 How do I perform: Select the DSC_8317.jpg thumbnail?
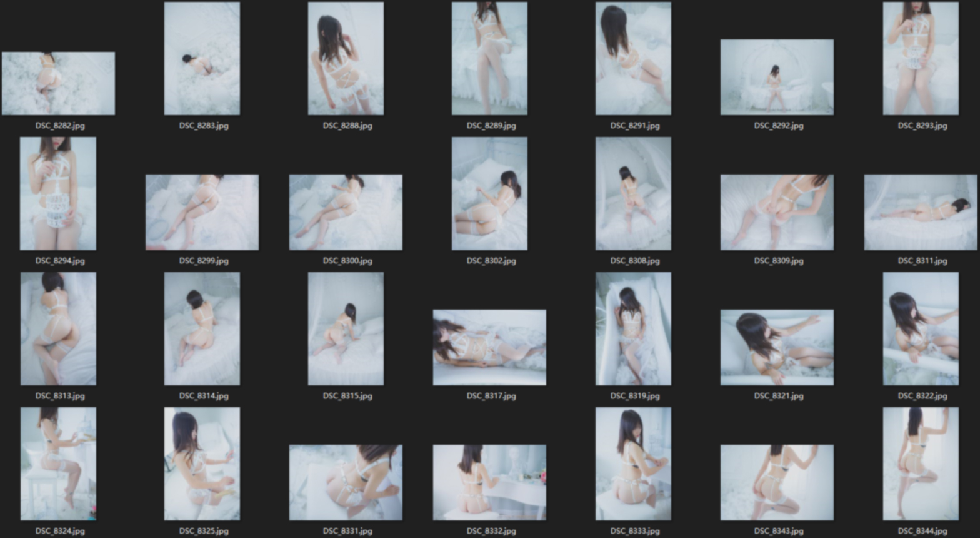(x=489, y=347)
